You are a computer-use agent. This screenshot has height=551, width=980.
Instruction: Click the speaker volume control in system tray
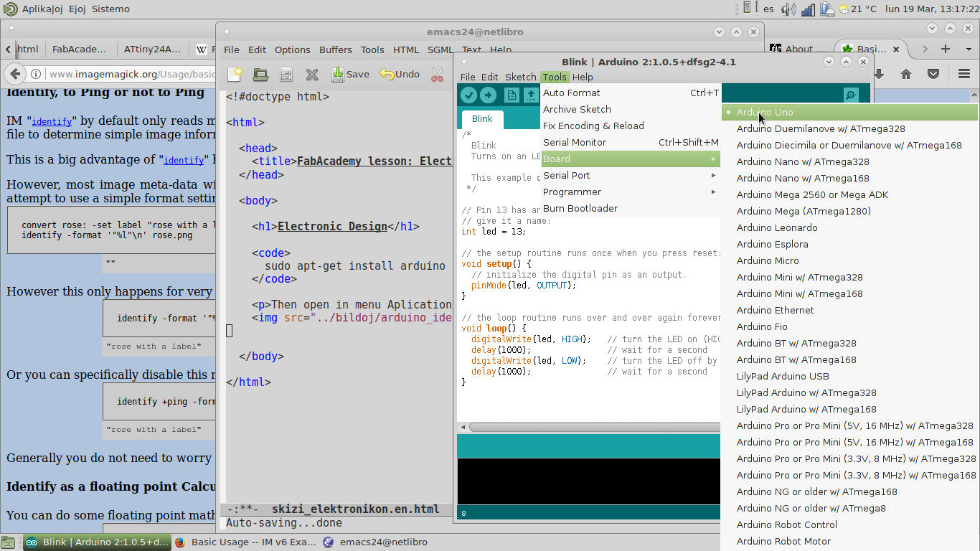789,9
